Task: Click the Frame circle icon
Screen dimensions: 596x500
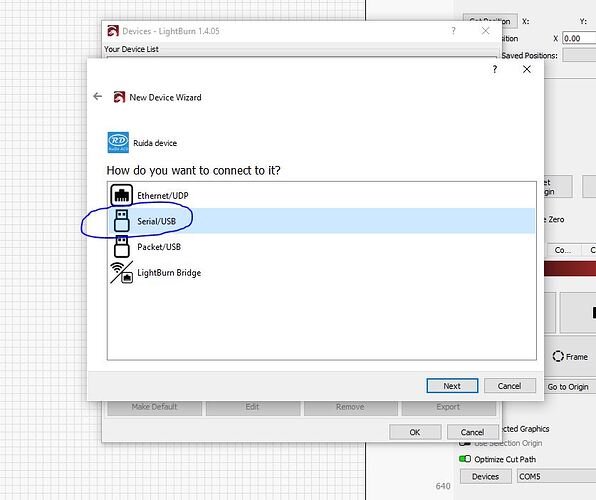Action: pos(558,356)
